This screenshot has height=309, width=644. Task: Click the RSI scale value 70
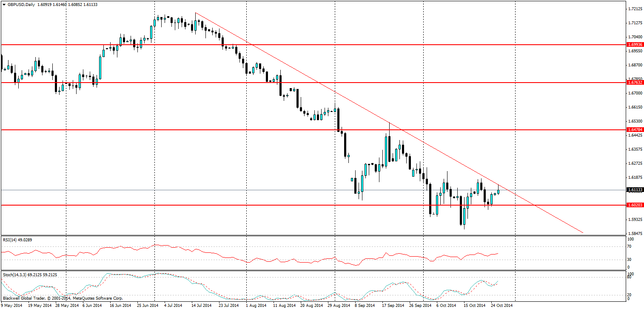pos(630,246)
